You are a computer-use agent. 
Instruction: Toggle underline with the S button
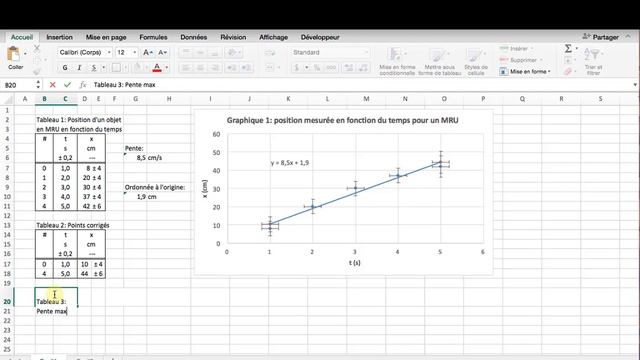[x=94, y=67]
